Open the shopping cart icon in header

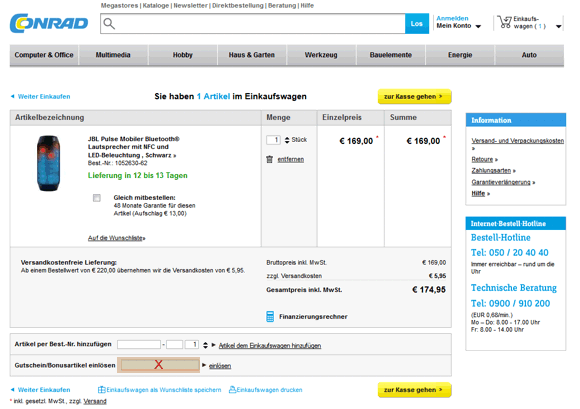pos(505,22)
